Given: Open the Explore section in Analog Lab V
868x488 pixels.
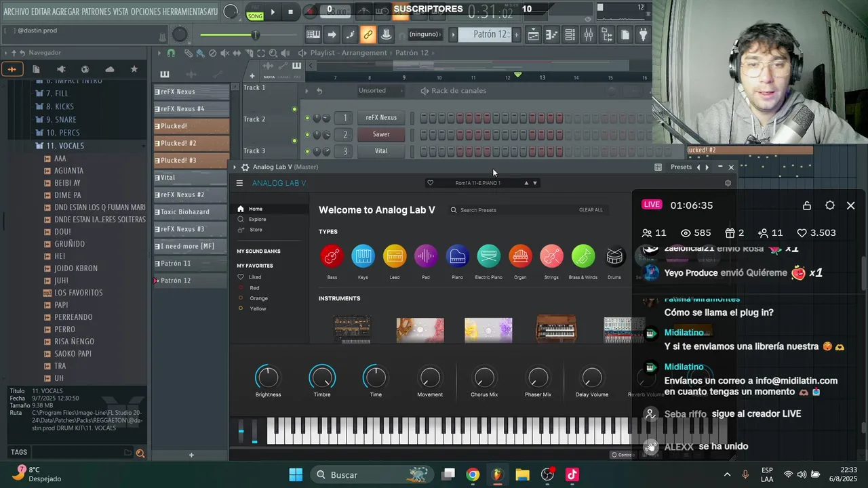Looking at the screenshot, I should click(x=257, y=220).
